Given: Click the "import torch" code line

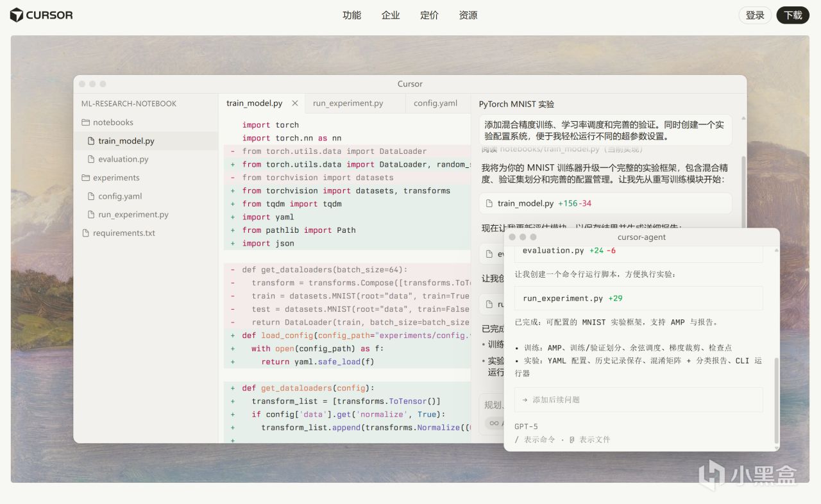Looking at the screenshot, I should [x=271, y=125].
